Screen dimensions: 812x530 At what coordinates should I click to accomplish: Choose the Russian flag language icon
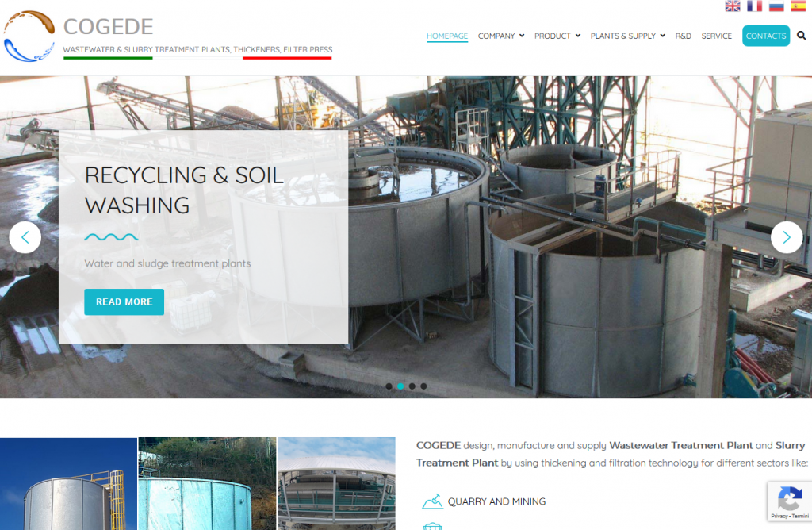click(776, 6)
